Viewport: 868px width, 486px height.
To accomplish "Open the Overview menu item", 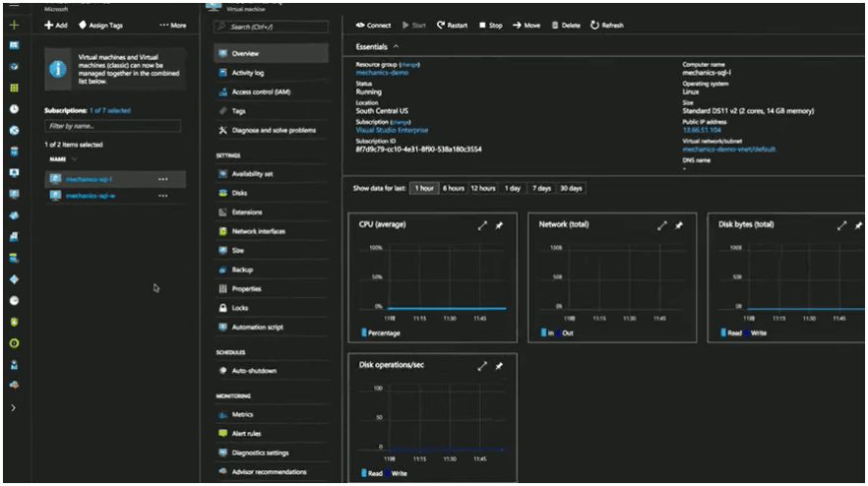I will pyautogui.click(x=272, y=53).
